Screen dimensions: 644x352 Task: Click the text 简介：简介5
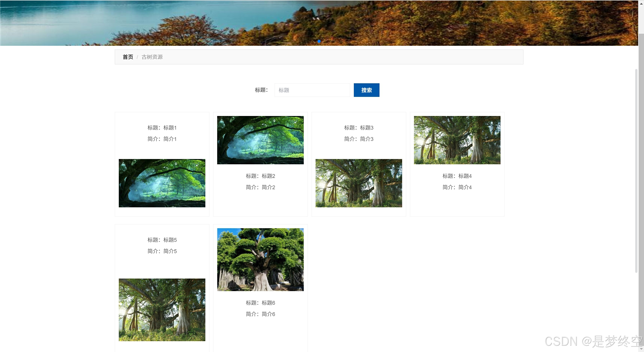pyautogui.click(x=162, y=251)
